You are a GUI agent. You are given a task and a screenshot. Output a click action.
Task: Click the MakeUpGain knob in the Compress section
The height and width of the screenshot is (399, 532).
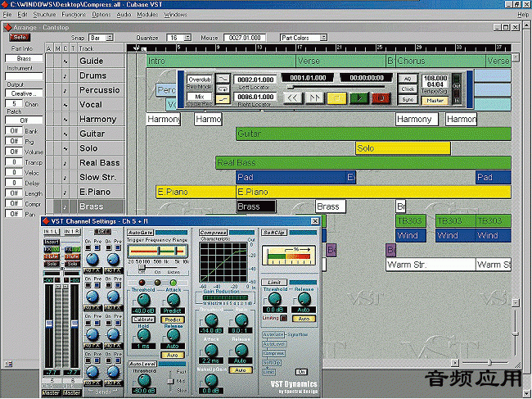coord(211,380)
